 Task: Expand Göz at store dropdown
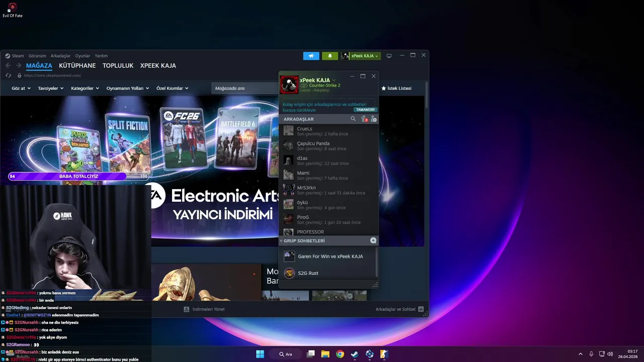click(21, 88)
